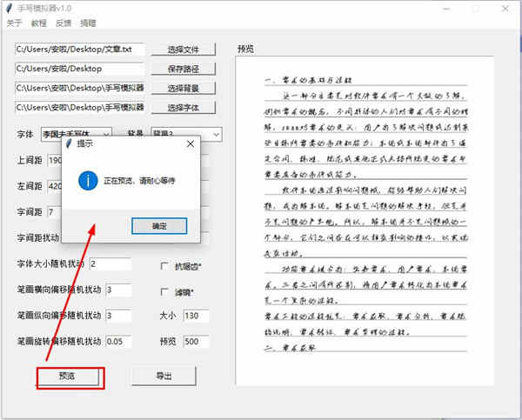Click the 预览 button outlined in red

(x=68, y=377)
